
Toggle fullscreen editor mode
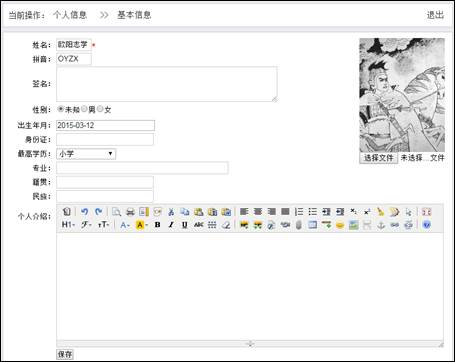click(426, 212)
